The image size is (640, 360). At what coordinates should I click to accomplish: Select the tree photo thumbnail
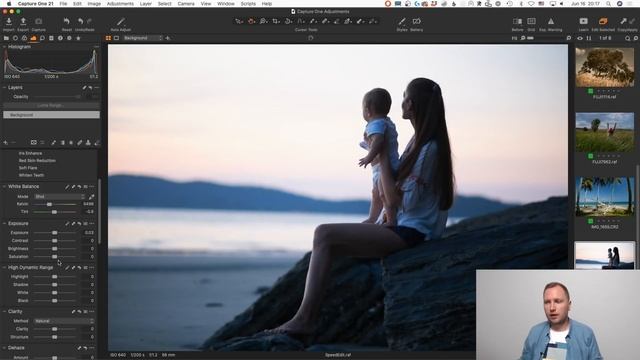point(604,67)
